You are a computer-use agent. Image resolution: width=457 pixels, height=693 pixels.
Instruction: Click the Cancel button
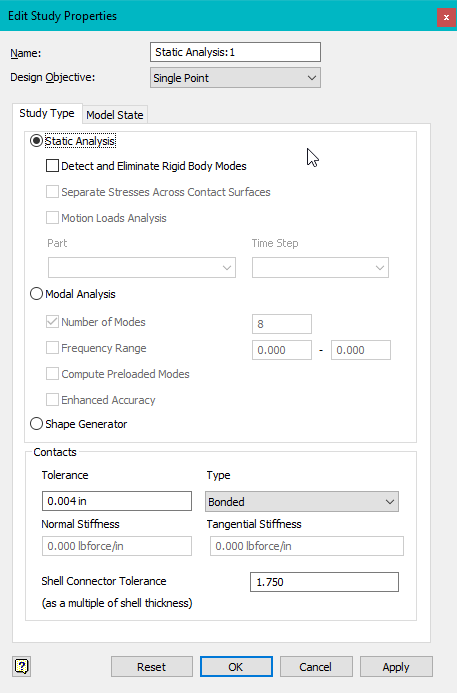(x=316, y=666)
